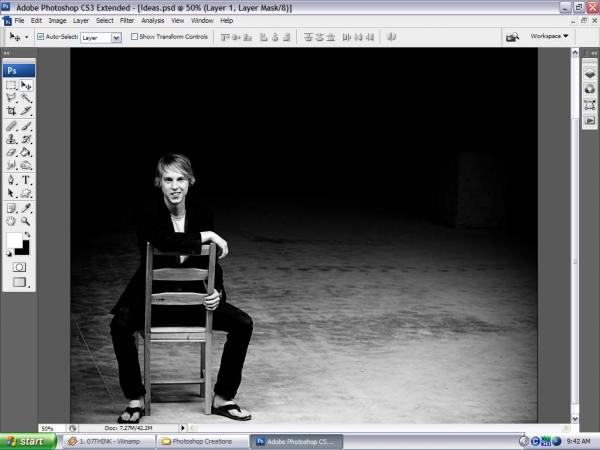Viewport: 600px width, 450px height.
Task: Click the Windows Start button
Action: click(28, 442)
